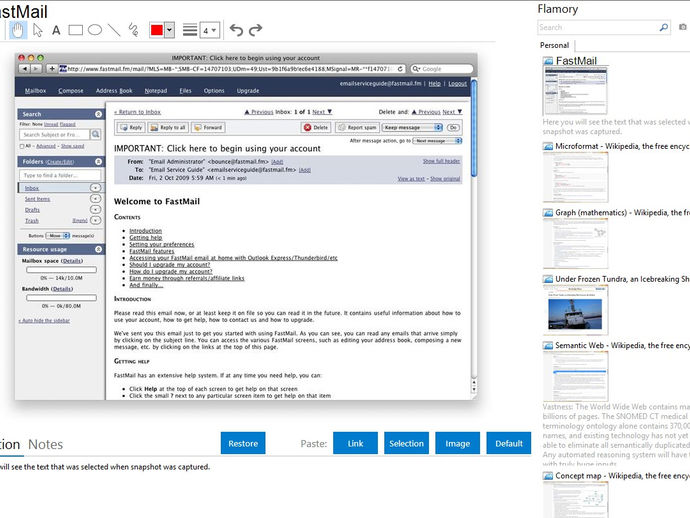This screenshot has width=690, height=518.
Task: Click the red Delete button
Action: pos(316,127)
